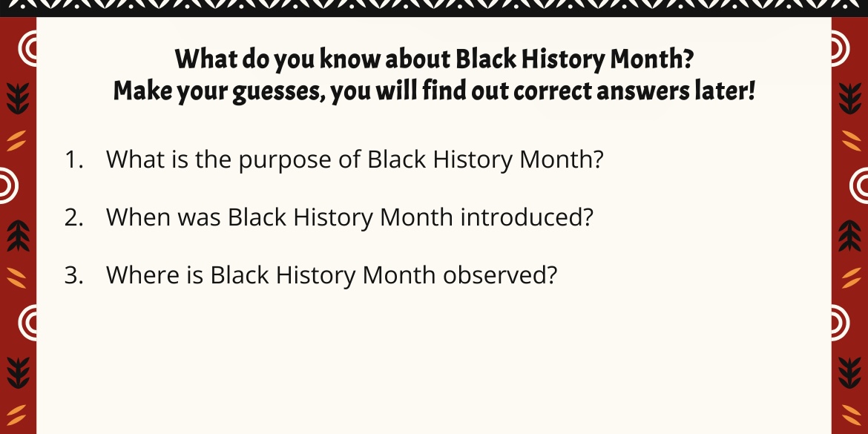Select orange leaves on left border near question 1
This screenshot has width=868, height=434.
point(16,141)
